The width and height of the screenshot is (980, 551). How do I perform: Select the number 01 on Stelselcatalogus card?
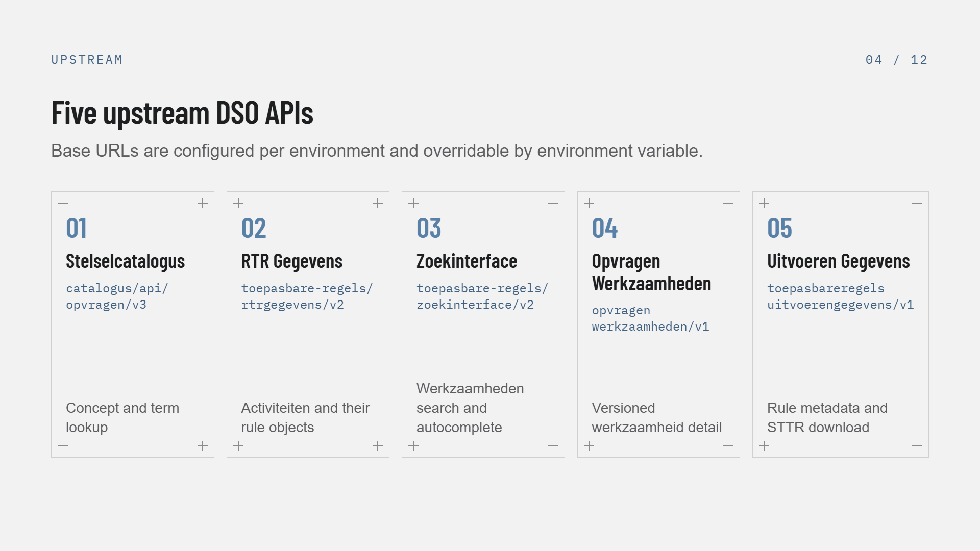pos(77,228)
